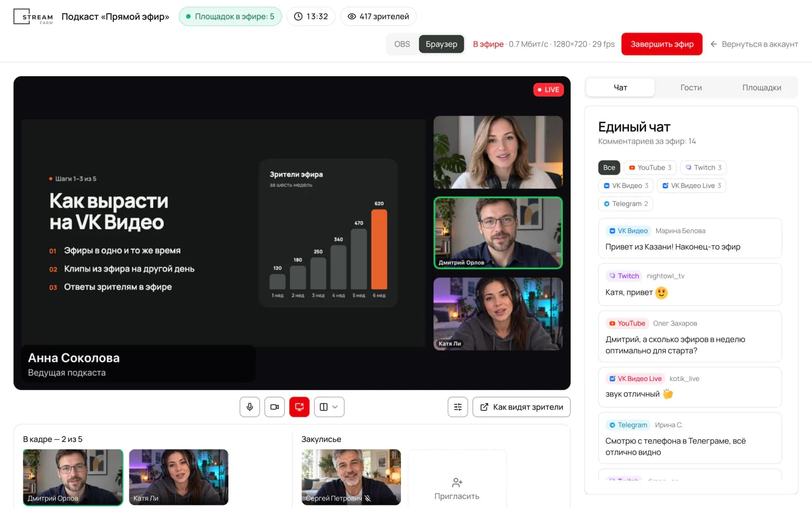Image resolution: width=812 pixels, height=508 pixels.
Task: Click the LIVE badge on preview
Action: pyautogui.click(x=549, y=90)
